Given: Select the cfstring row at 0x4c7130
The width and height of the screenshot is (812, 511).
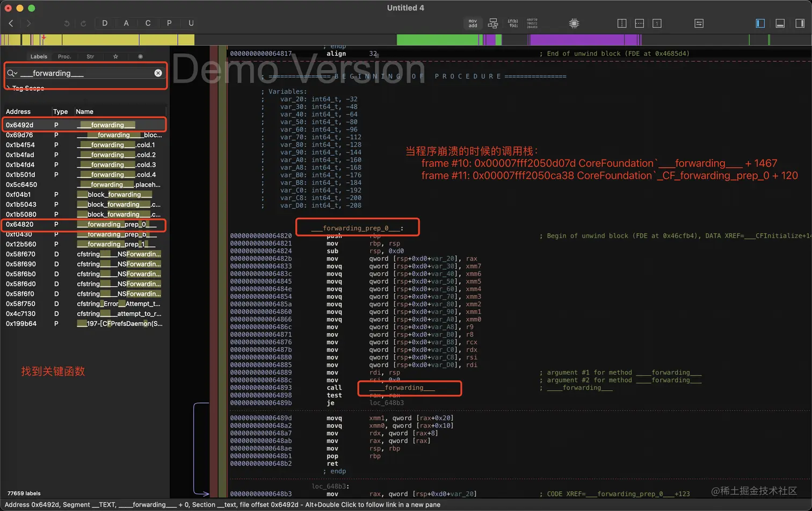Looking at the screenshot, I should (84, 314).
